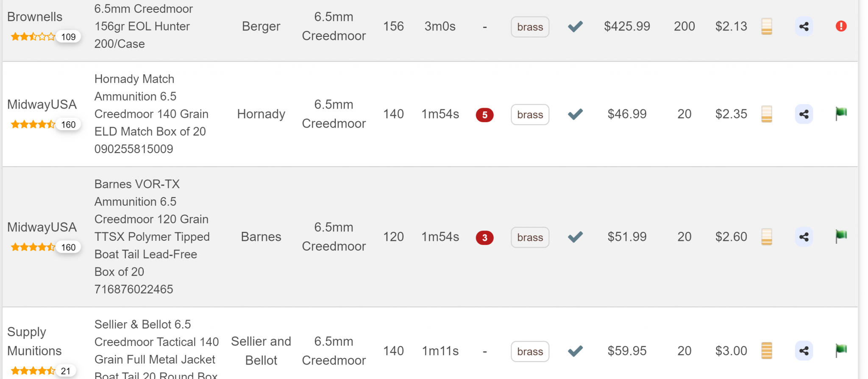Share the Hornady Match listing

tap(804, 114)
